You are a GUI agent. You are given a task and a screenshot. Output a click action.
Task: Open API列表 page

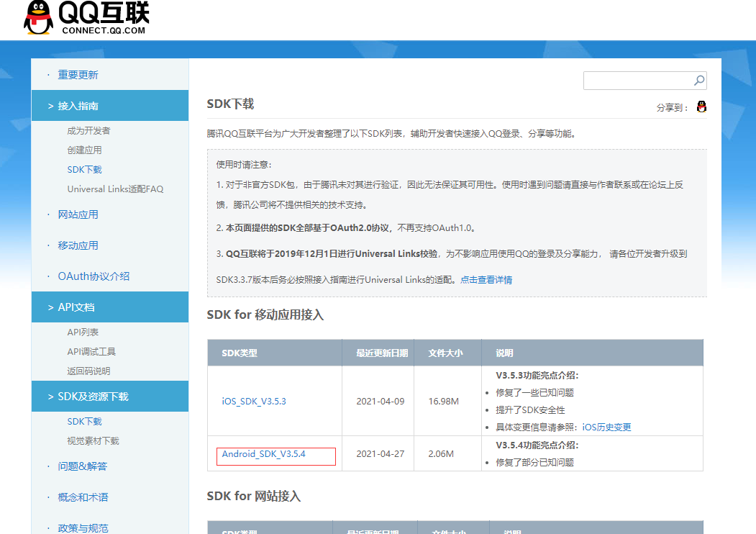(83, 332)
